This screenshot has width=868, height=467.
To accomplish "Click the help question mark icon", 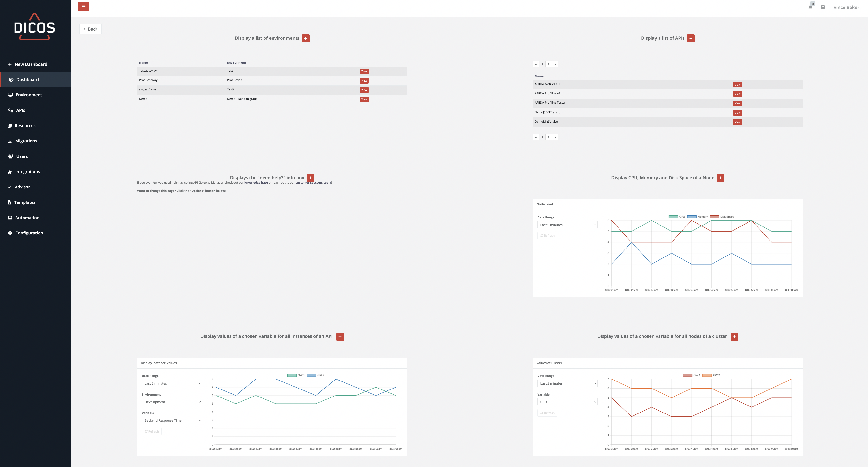I will pyautogui.click(x=823, y=7).
